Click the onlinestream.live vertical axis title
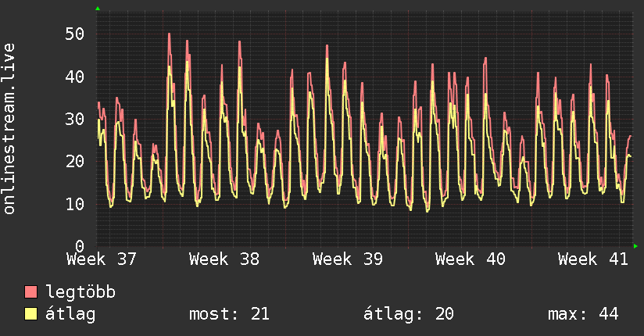 coord(9,129)
